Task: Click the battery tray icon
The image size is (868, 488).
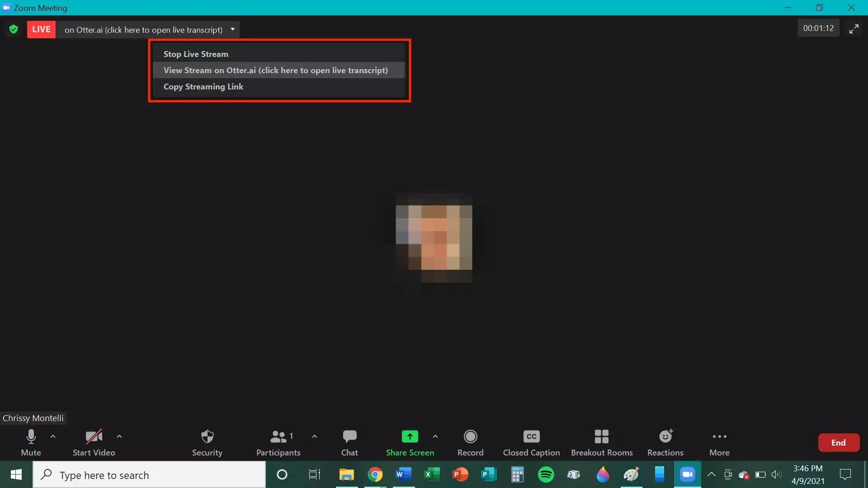Action: 760,474
